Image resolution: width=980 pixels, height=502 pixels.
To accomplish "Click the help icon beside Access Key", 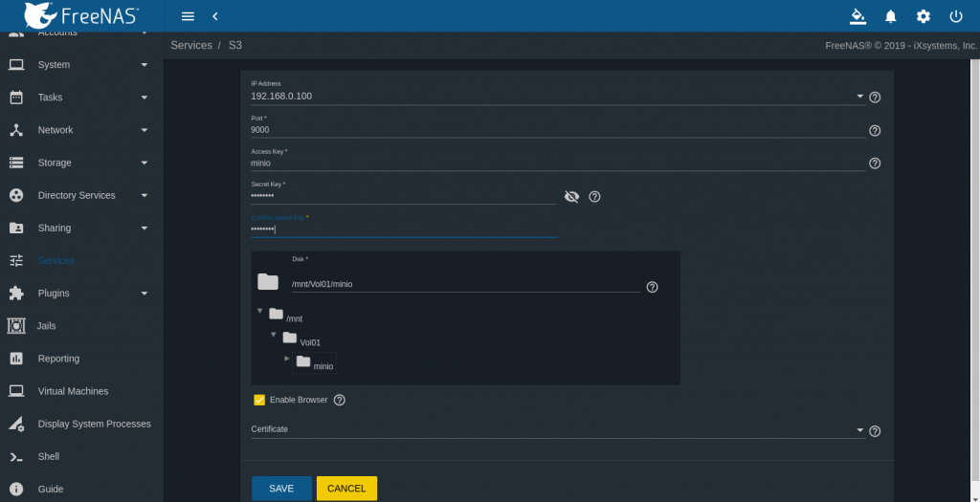I will pyautogui.click(x=875, y=164).
